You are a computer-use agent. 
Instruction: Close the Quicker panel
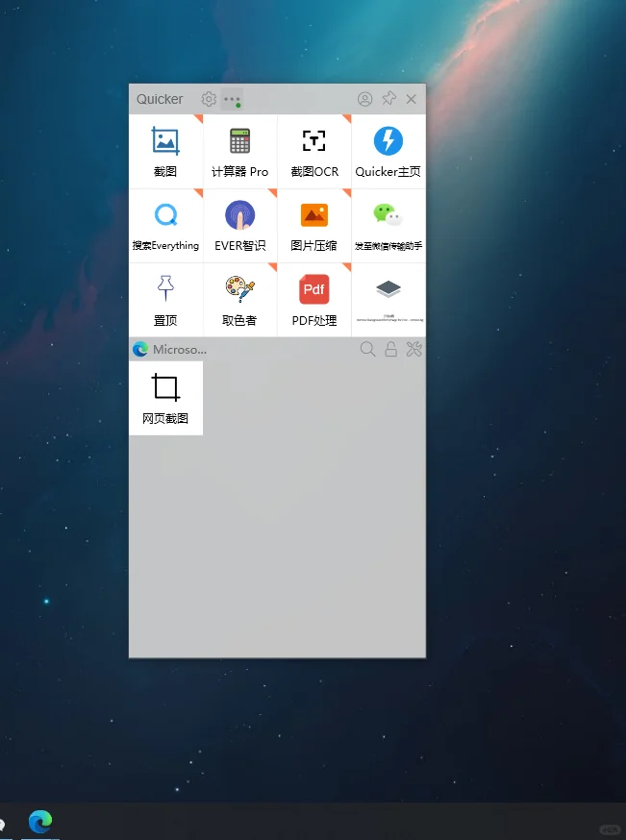pyautogui.click(x=411, y=99)
